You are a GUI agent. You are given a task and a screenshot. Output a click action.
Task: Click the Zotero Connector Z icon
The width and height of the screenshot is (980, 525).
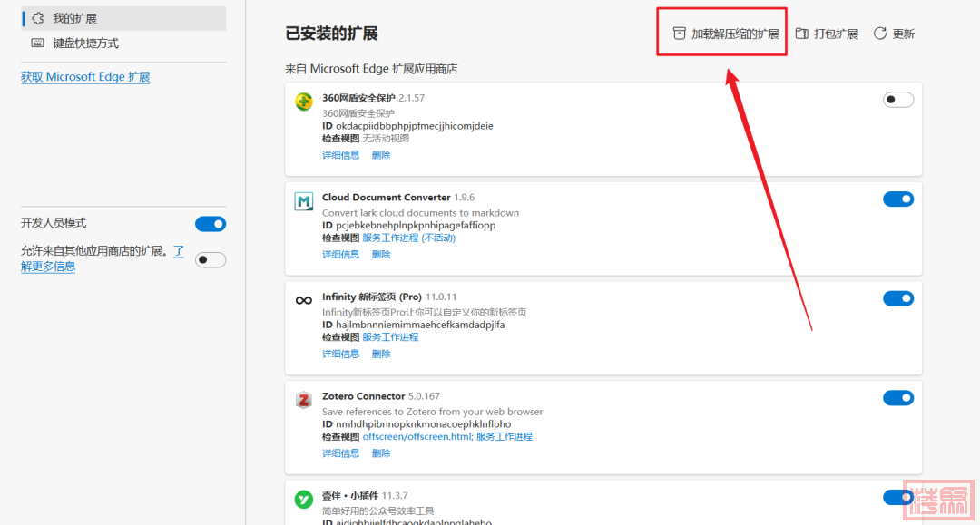click(304, 400)
